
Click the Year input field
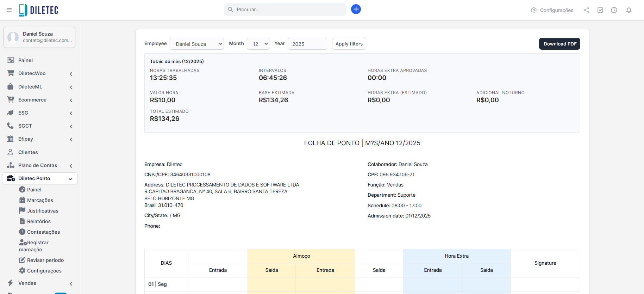[307, 44]
